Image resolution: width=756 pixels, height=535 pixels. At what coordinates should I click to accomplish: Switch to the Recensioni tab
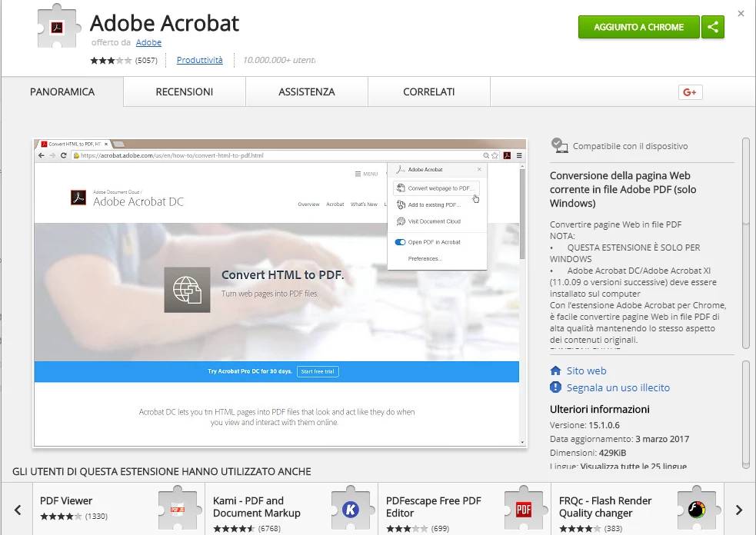(184, 91)
